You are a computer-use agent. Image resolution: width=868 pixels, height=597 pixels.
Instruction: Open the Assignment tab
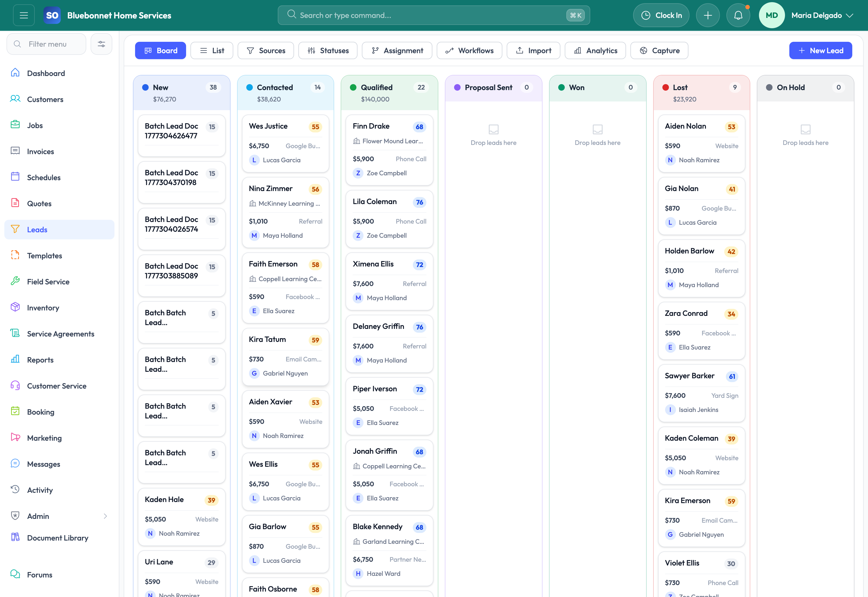coord(397,50)
